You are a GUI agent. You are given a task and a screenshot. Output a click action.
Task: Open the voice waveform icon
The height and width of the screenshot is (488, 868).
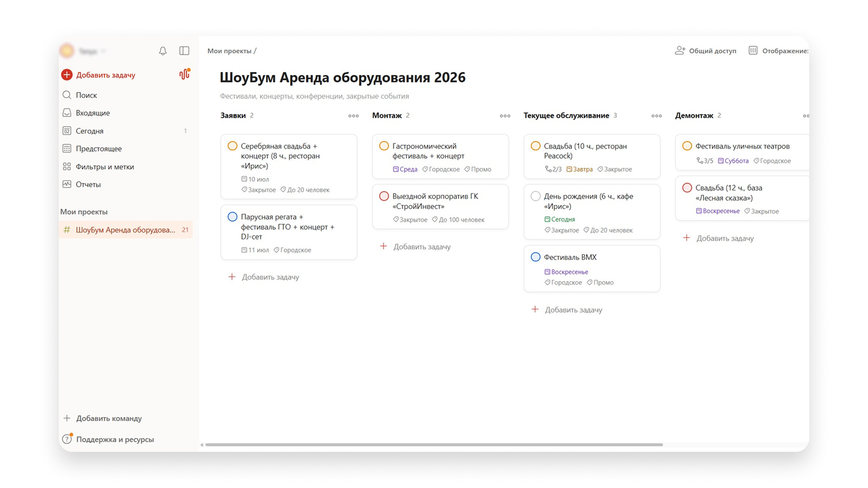point(184,74)
